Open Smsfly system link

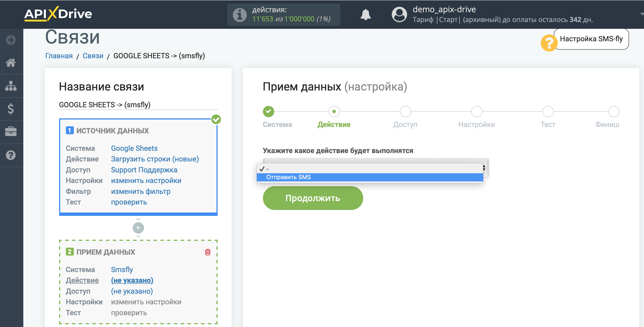coord(122,269)
